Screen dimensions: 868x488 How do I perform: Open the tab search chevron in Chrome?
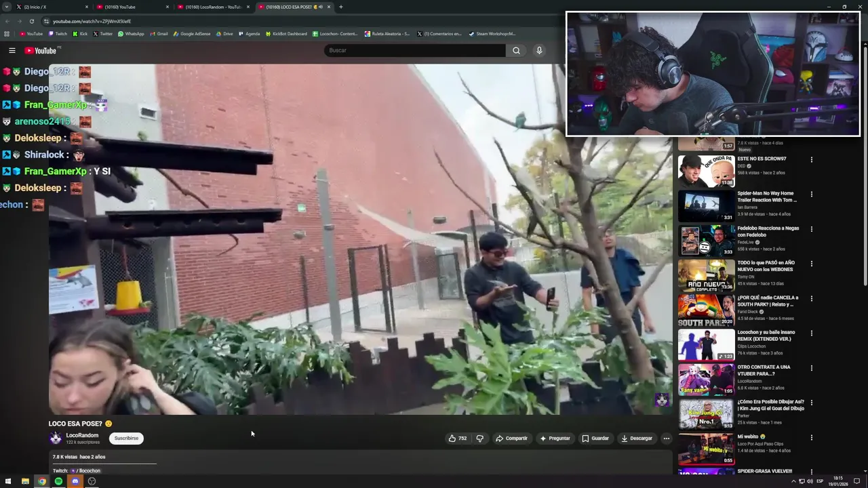click(6, 7)
